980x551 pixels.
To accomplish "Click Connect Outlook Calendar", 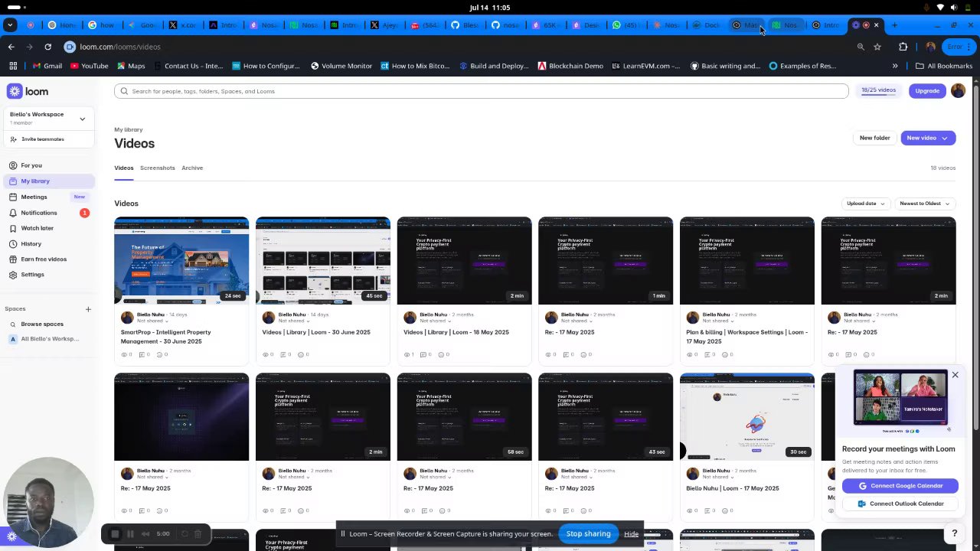I will (900, 504).
